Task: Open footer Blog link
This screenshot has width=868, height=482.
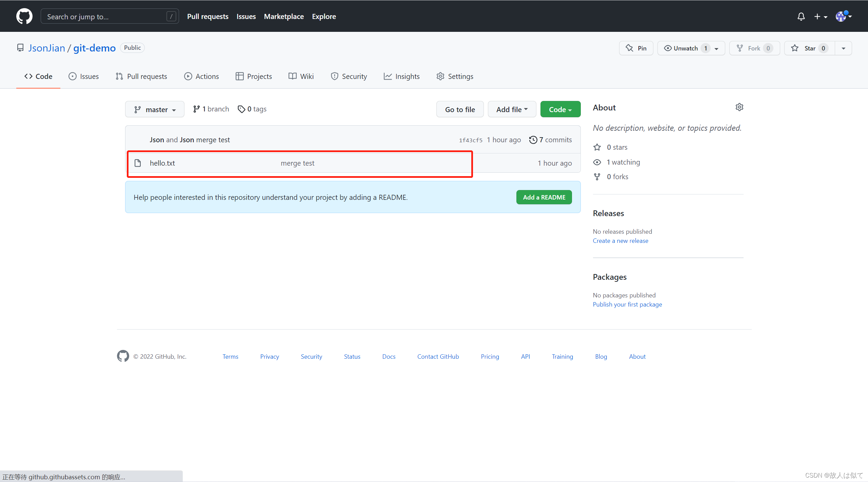Action: pos(601,356)
